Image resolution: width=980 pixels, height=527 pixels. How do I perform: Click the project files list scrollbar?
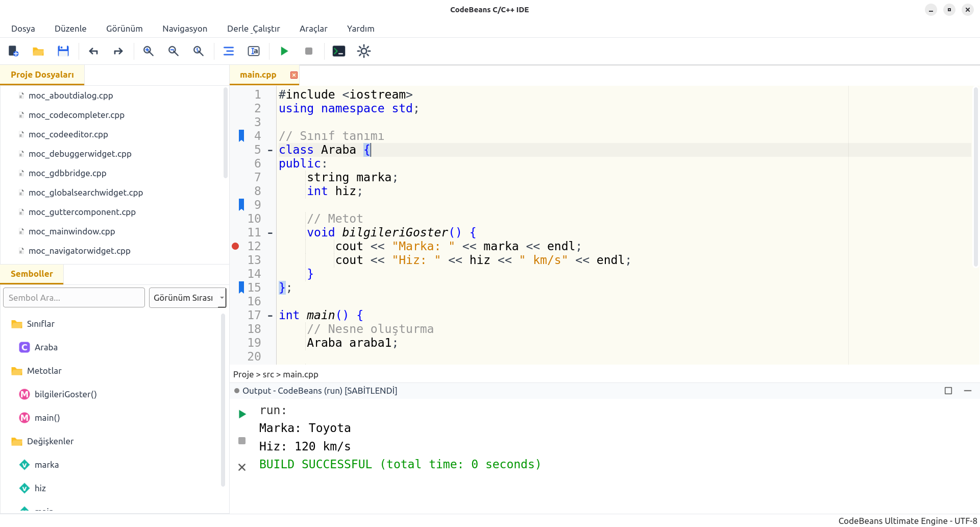(225, 133)
